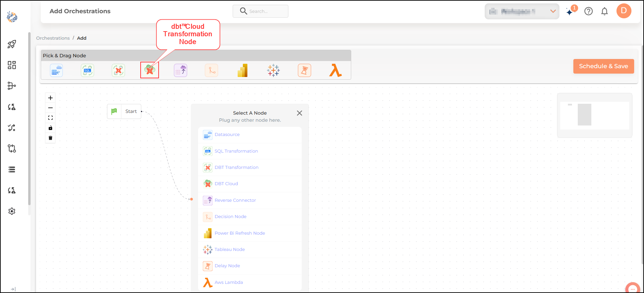Image resolution: width=644 pixels, height=293 pixels.
Task: Pick the Tableau node icon in drag toolbar
Action: 273,71
